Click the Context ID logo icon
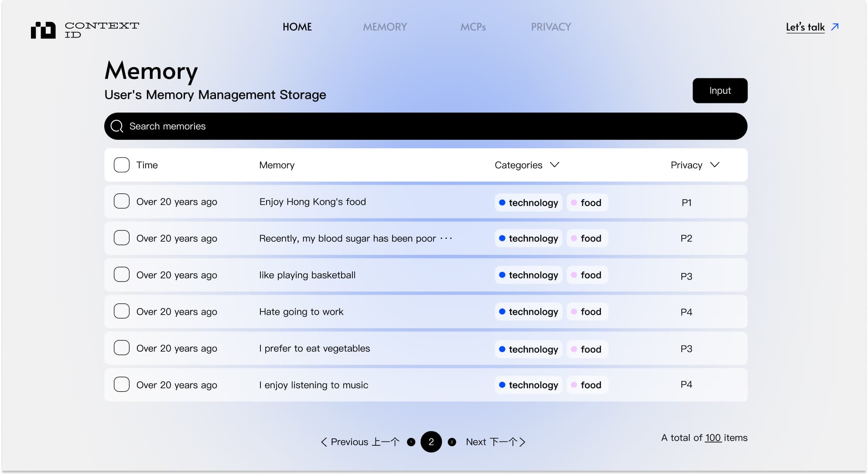 tap(43, 30)
